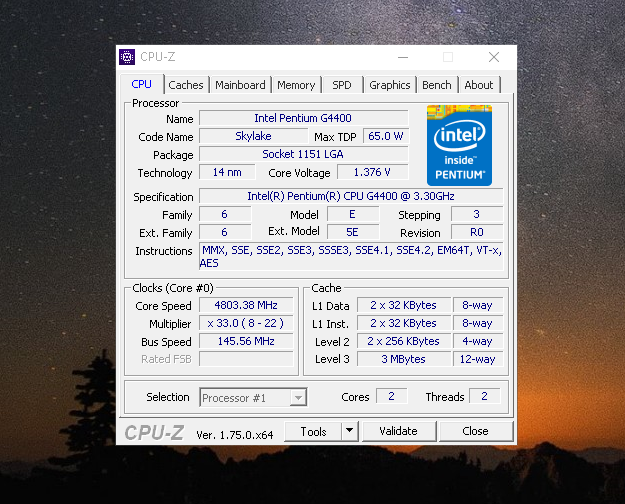Select the CPU tab
The image size is (625, 504).
(142, 84)
